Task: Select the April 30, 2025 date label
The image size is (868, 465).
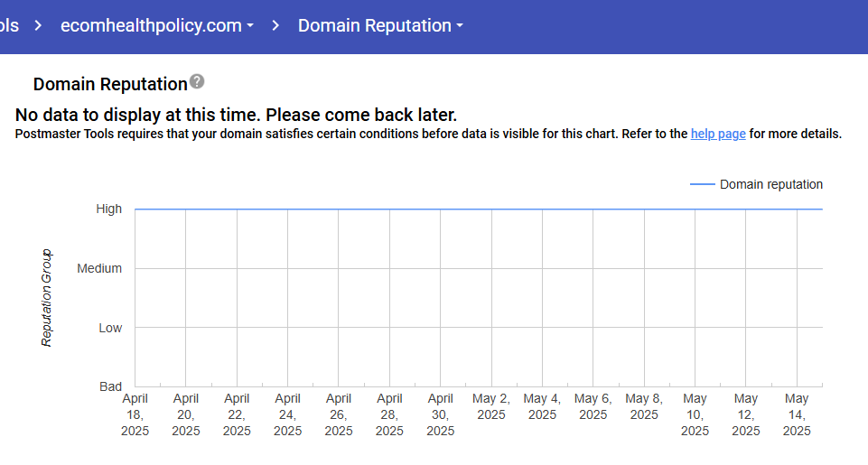Action: pos(440,414)
